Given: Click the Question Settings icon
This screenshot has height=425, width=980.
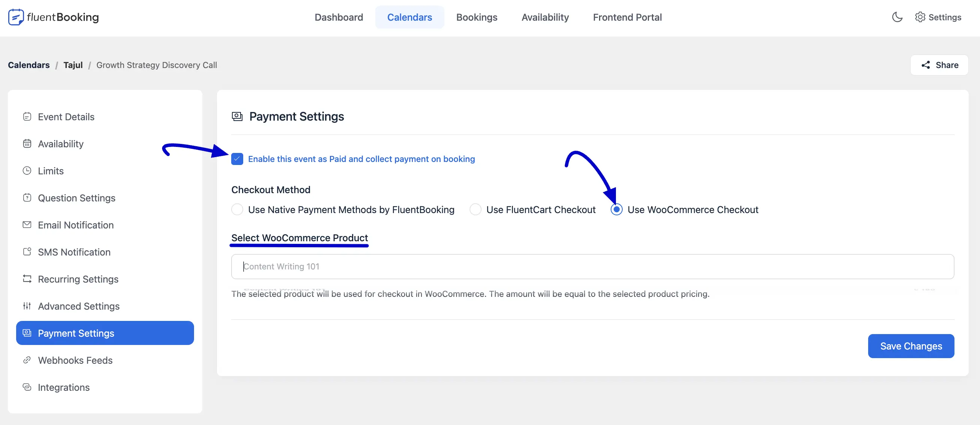Looking at the screenshot, I should coord(27,198).
